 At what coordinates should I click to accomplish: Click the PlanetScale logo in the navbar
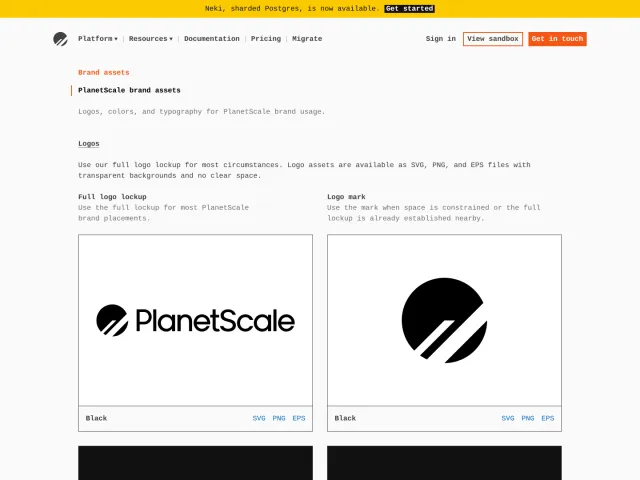[60, 39]
